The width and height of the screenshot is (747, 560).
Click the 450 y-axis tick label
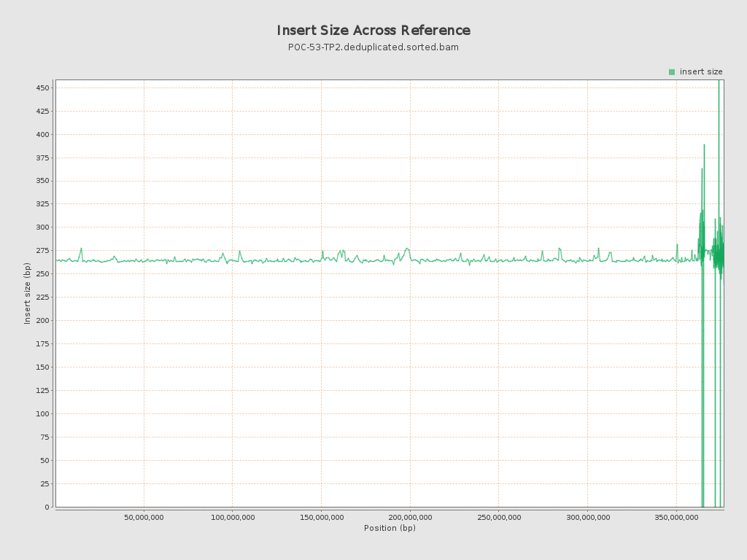pos(42,87)
